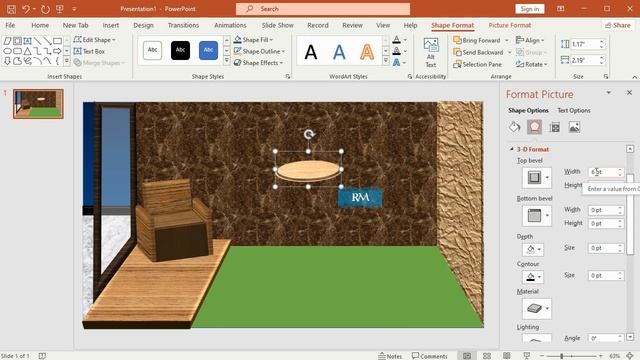
Task: Open the Selection Pane
Action: (x=477, y=64)
